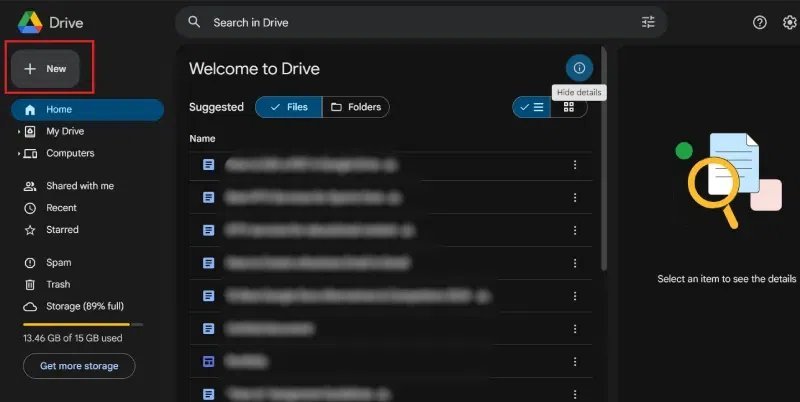Image resolution: width=800 pixels, height=402 pixels.
Task: Click the fourth file's document icon
Action: (209, 263)
